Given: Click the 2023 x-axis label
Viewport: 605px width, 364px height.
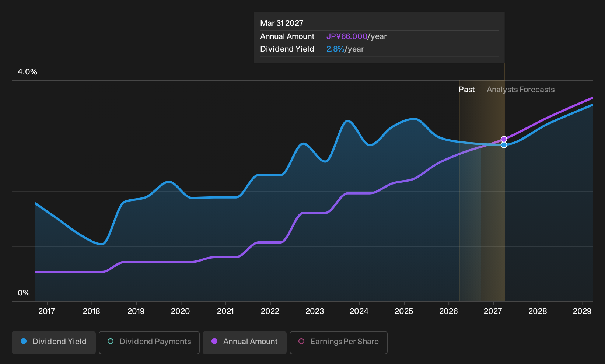Looking at the screenshot, I should click(315, 311).
